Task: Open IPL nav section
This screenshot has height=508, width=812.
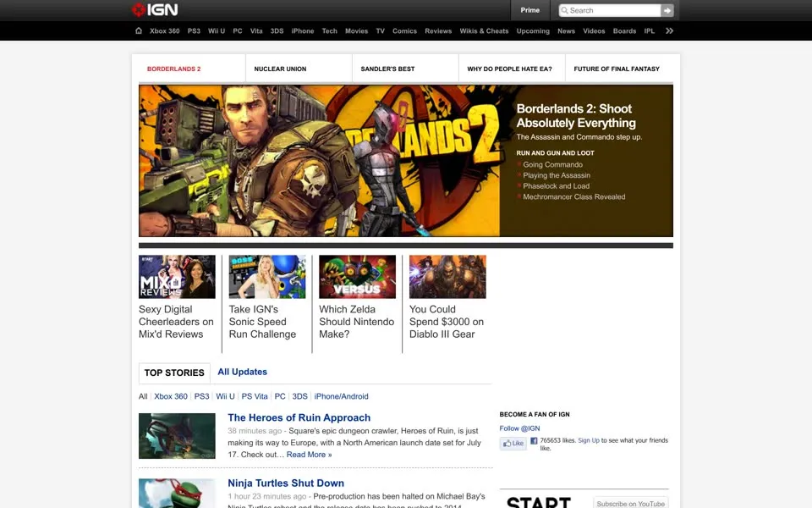Action: click(x=650, y=31)
